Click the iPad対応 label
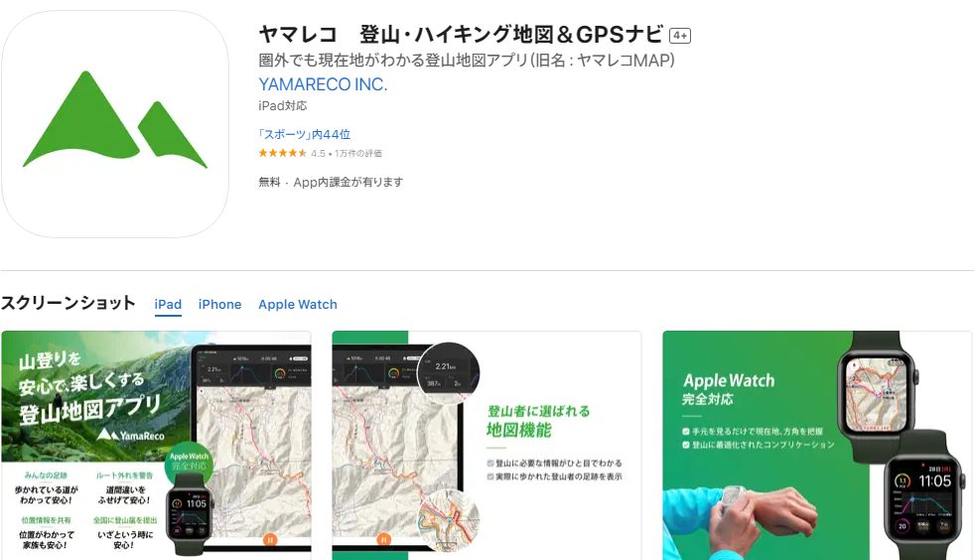 coord(283,105)
